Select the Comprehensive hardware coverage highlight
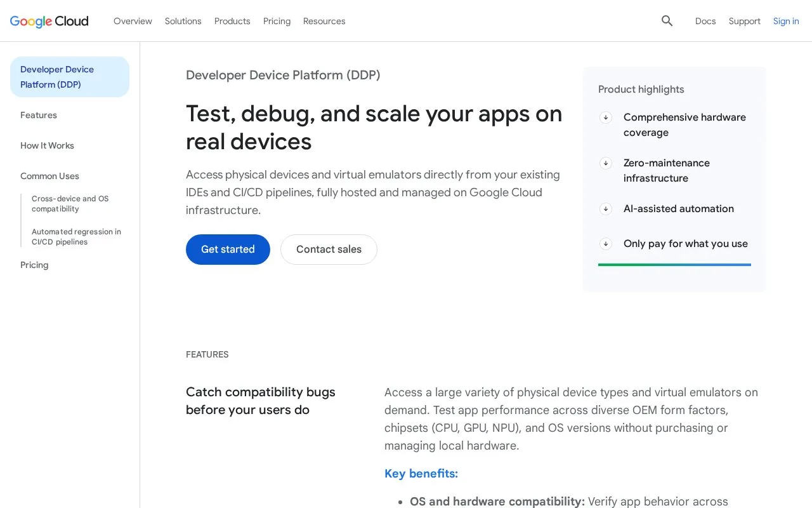This screenshot has height=508, width=812. point(684,125)
